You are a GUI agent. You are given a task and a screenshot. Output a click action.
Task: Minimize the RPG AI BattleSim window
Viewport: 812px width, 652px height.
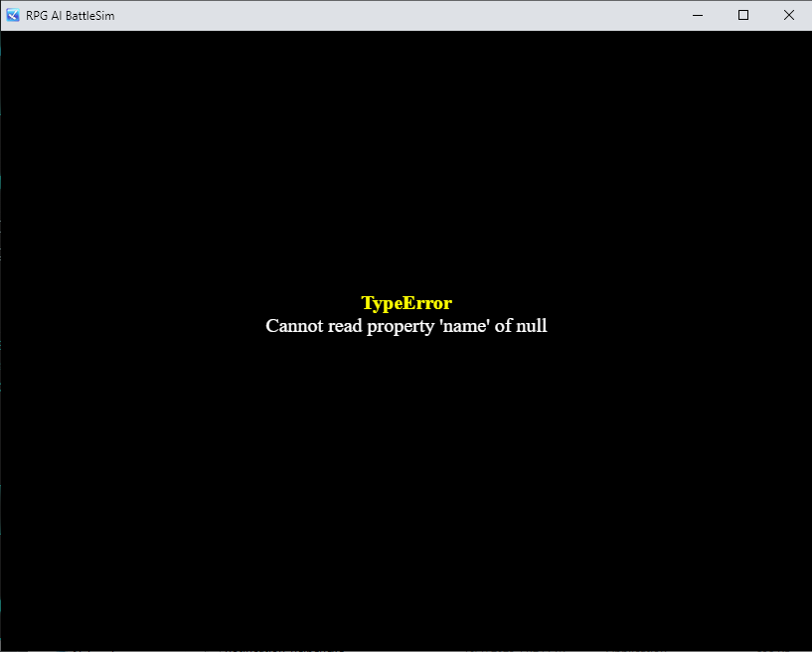[x=698, y=15]
